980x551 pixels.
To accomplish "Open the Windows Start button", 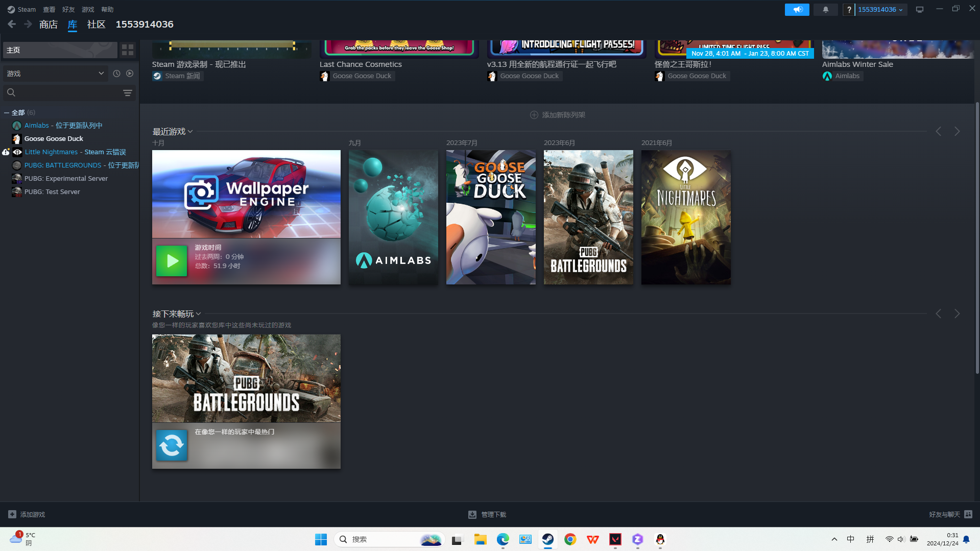I will click(321, 539).
